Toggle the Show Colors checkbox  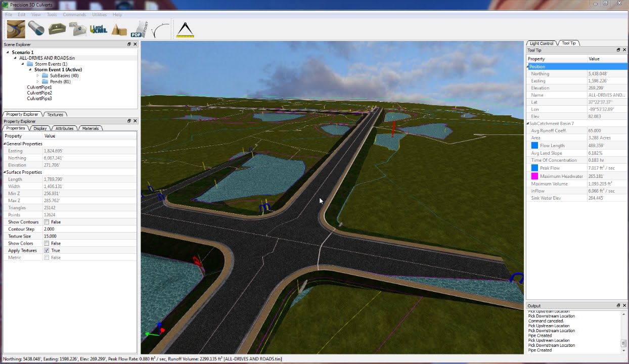click(47, 243)
